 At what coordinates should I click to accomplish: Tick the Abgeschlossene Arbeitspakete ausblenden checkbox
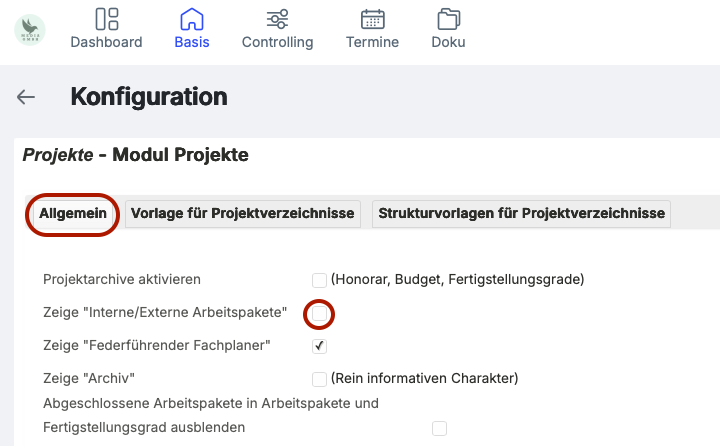tap(439, 428)
